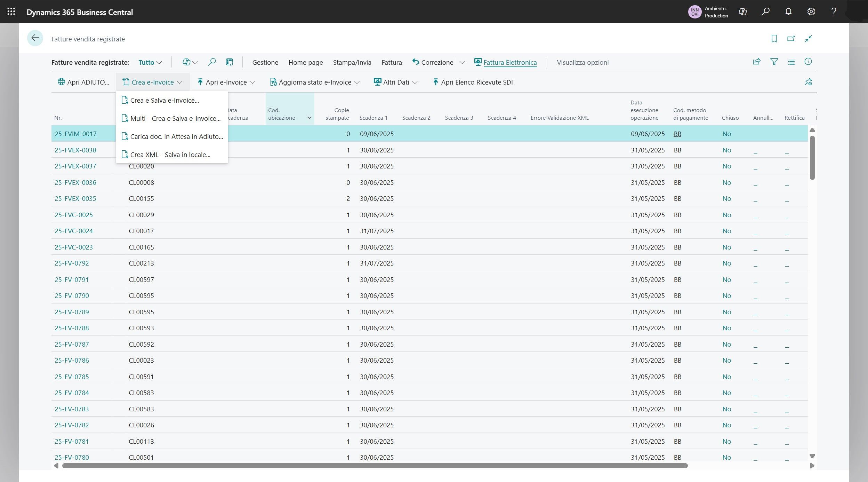Toggle list layout view icon
The height and width of the screenshot is (482, 868).
coord(791,62)
